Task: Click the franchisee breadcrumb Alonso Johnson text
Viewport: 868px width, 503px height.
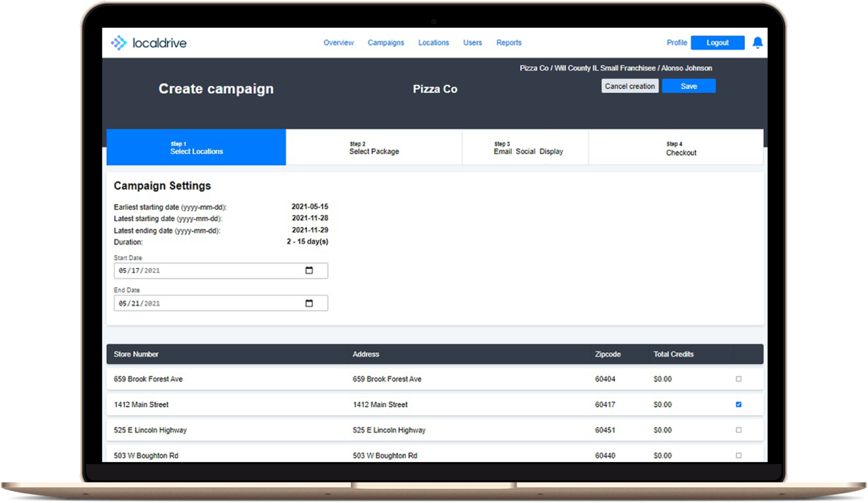Action: coord(687,68)
